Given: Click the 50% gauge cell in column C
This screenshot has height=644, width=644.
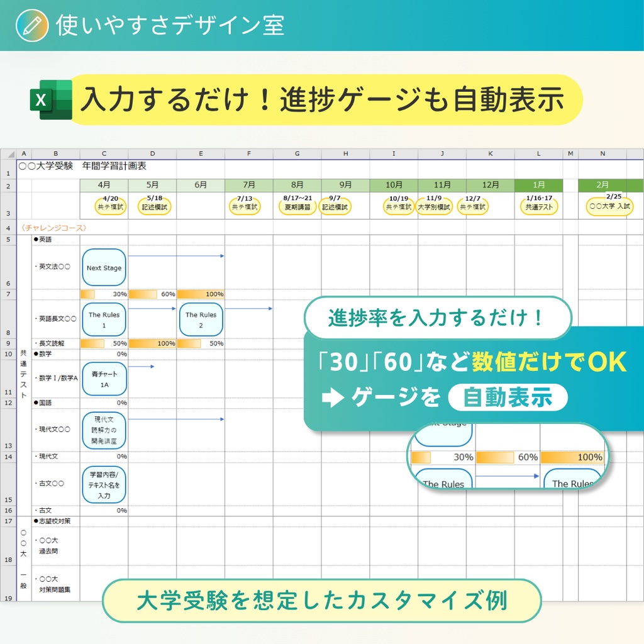Looking at the screenshot, I should [x=104, y=343].
